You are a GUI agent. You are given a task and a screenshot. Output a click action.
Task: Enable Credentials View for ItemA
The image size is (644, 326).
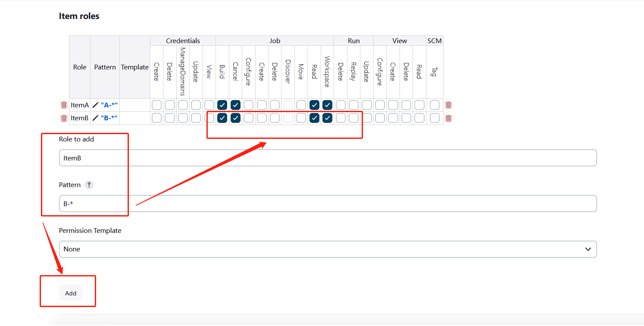[209, 105]
